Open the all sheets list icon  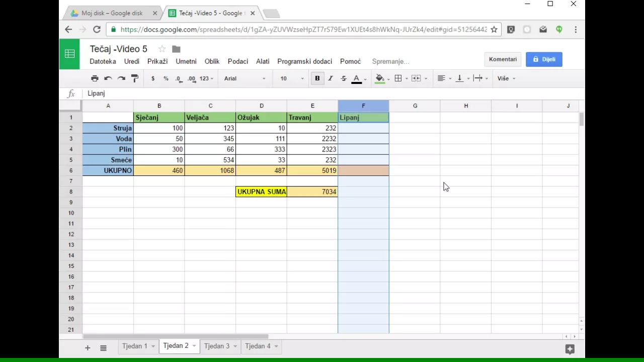pos(103,348)
